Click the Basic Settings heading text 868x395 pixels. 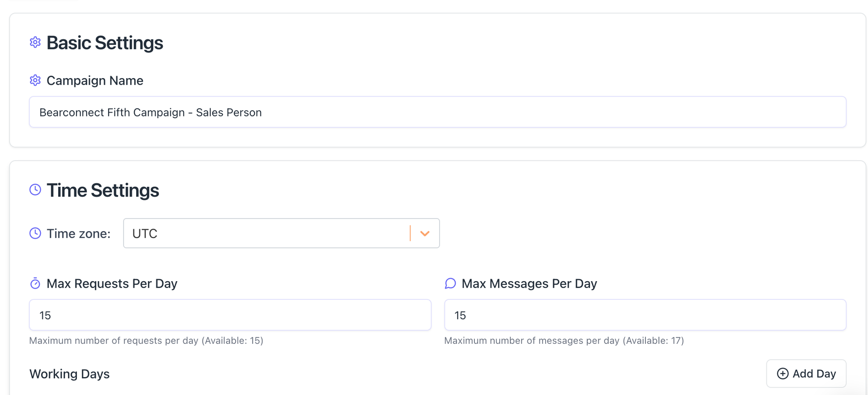point(105,43)
